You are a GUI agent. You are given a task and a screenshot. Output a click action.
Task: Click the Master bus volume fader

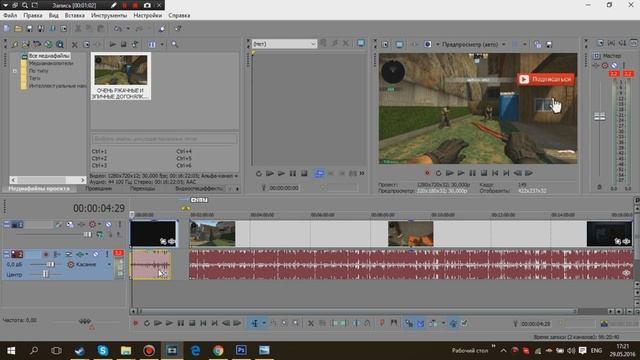click(x=599, y=117)
